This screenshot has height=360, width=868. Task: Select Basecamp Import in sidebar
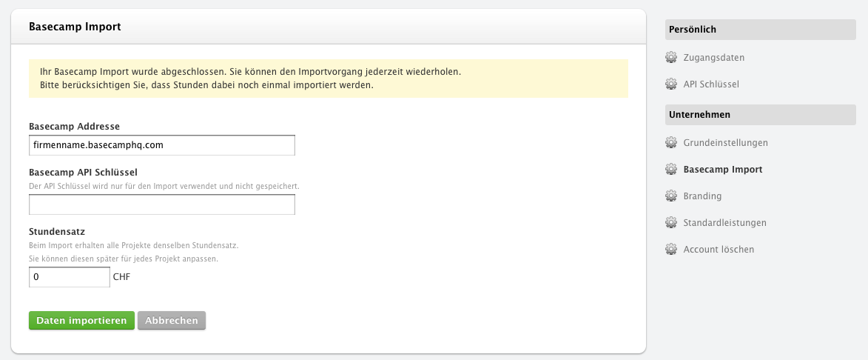[722, 170]
